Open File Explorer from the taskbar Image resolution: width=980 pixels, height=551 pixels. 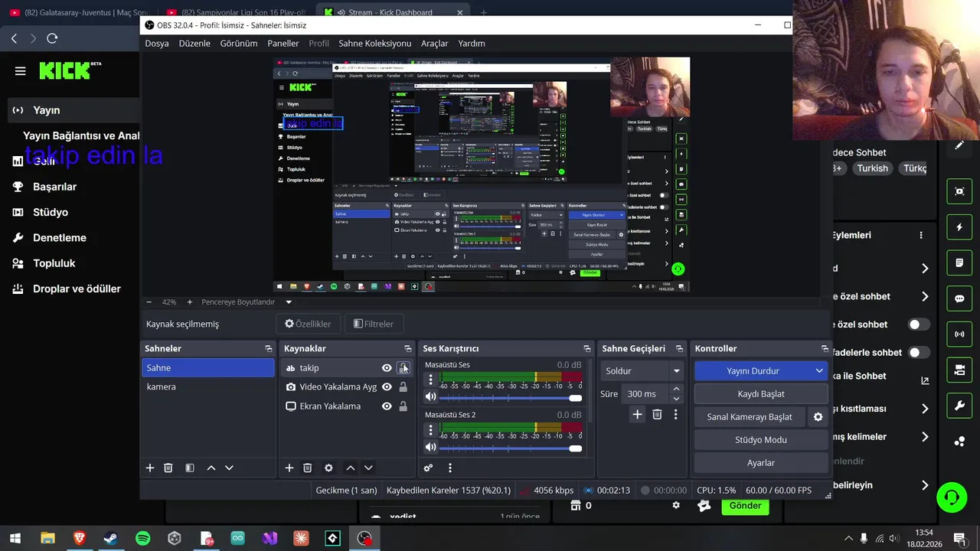[47, 539]
